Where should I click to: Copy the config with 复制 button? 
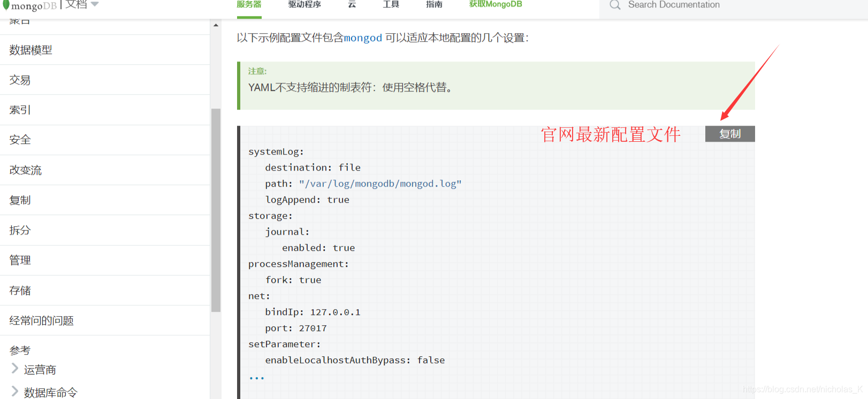(x=730, y=134)
